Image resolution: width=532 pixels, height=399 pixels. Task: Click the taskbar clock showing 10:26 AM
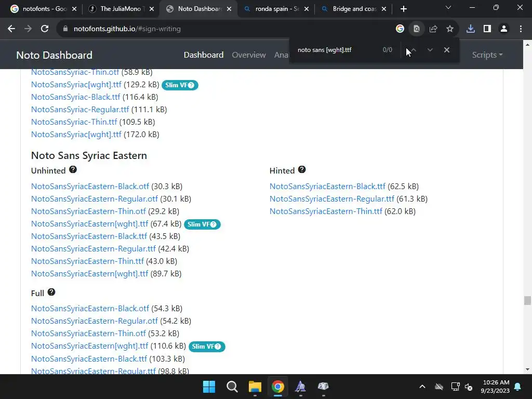click(x=495, y=387)
